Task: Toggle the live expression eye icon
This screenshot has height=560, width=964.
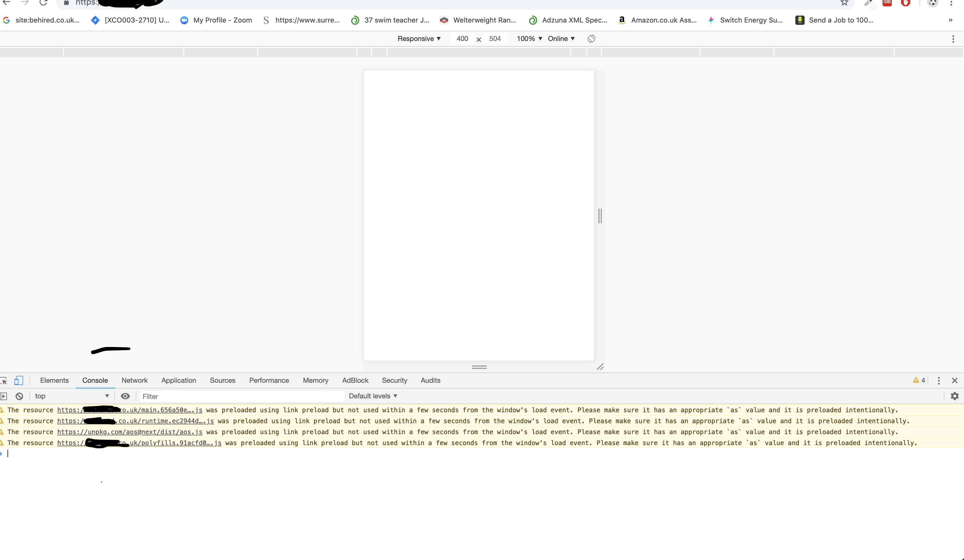Action: coord(125,396)
